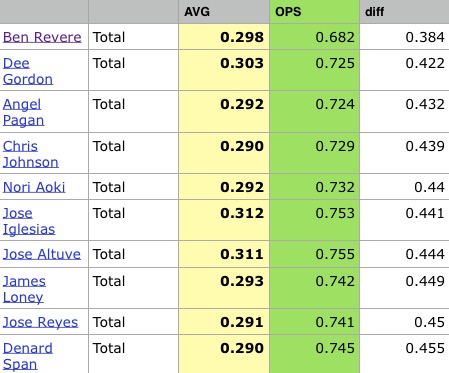Click the Total cell in Nori Aoki's row
449x373 pixels.
coord(133,187)
